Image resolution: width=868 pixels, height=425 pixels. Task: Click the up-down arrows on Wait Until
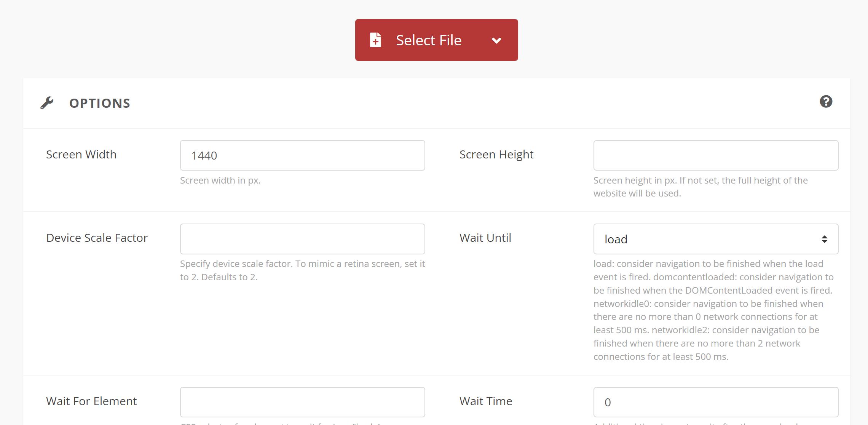point(823,239)
